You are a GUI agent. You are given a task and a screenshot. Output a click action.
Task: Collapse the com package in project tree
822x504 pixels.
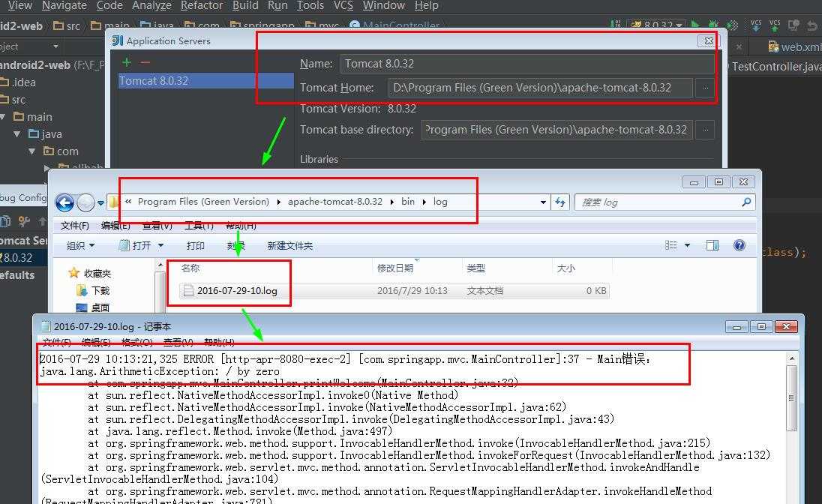coord(32,151)
